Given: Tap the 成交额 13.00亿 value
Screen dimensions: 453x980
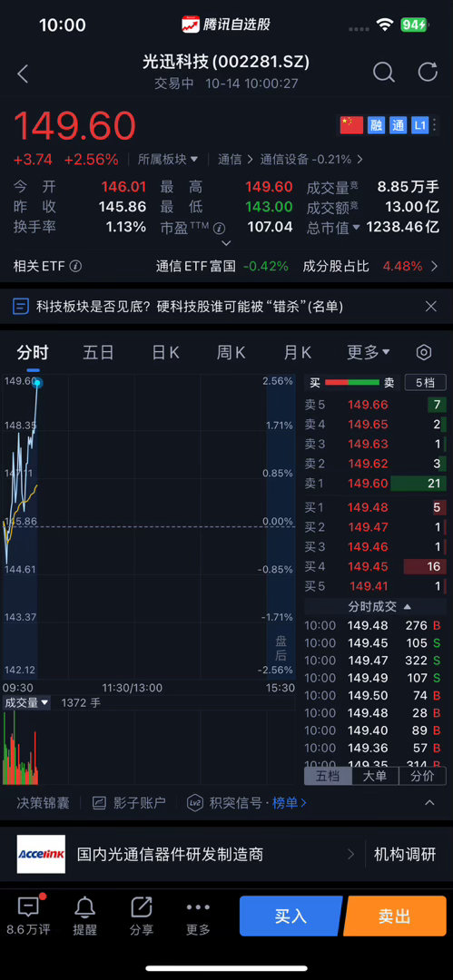Looking at the screenshot, I should click(x=412, y=207).
